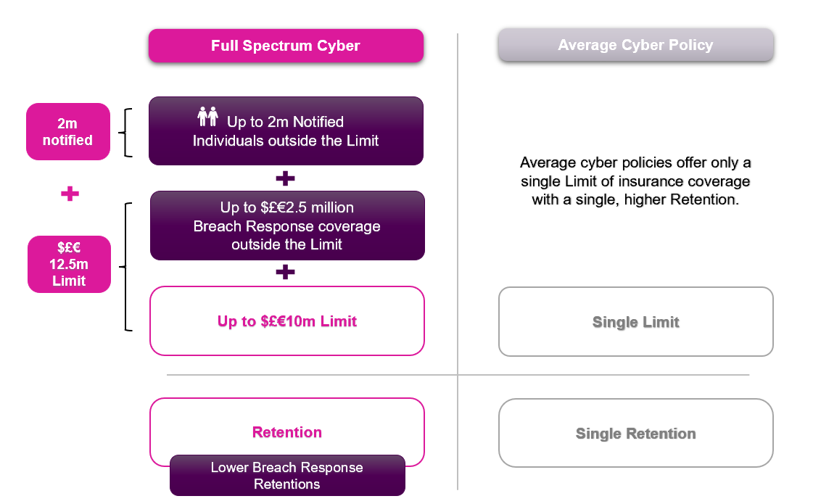Select the Single Retention box
The height and width of the screenshot is (504, 821).
point(635,434)
